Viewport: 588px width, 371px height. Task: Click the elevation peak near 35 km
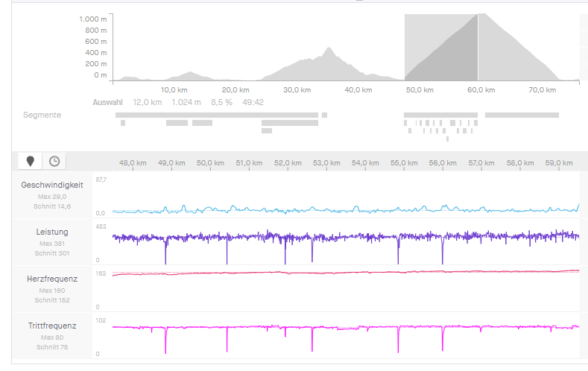click(328, 52)
